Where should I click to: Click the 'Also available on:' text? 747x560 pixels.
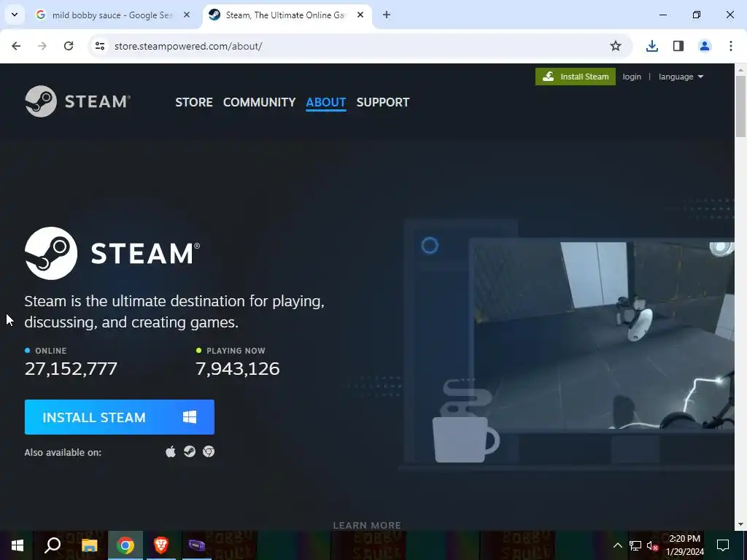coord(63,452)
